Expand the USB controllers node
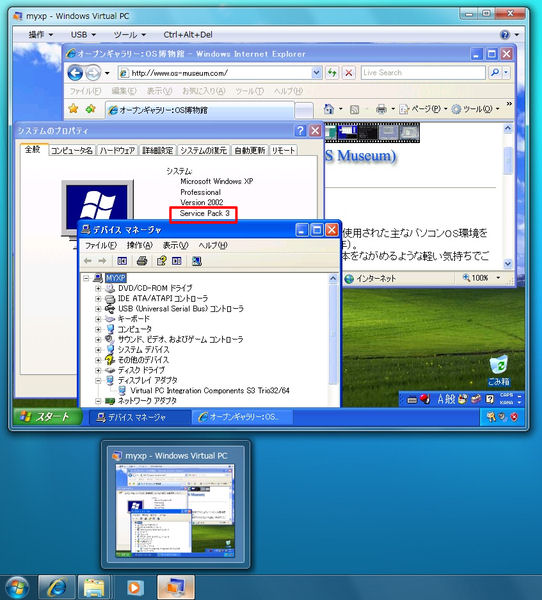The width and height of the screenshot is (542, 600). coord(98,308)
